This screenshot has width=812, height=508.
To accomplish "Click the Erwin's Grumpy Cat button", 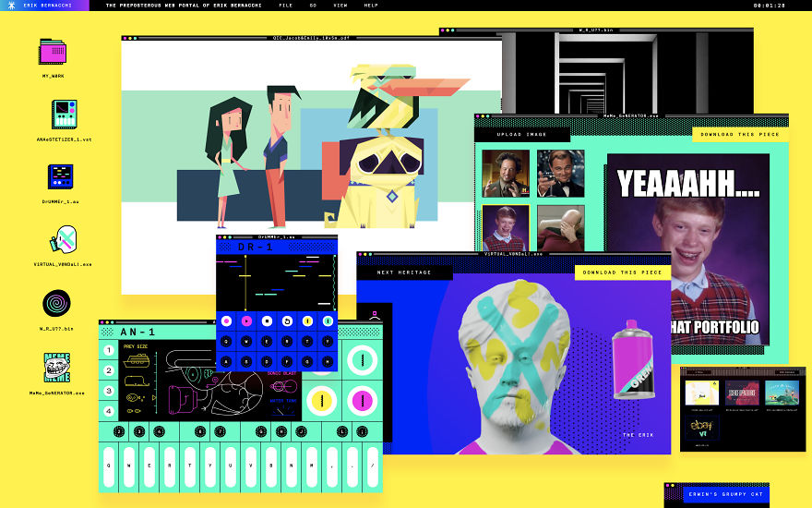I will click(725, 494).
